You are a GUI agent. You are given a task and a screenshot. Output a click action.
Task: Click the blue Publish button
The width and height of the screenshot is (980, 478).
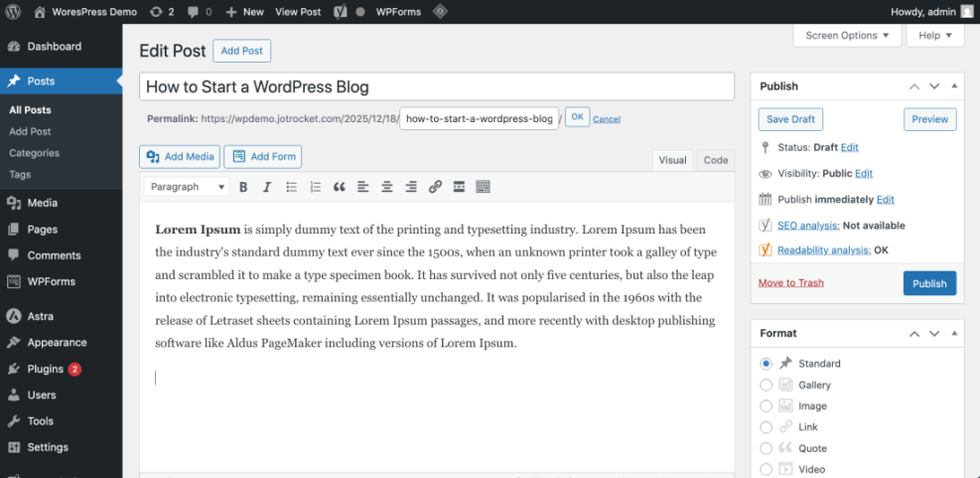pyautogui.click(x=929, y=283)
